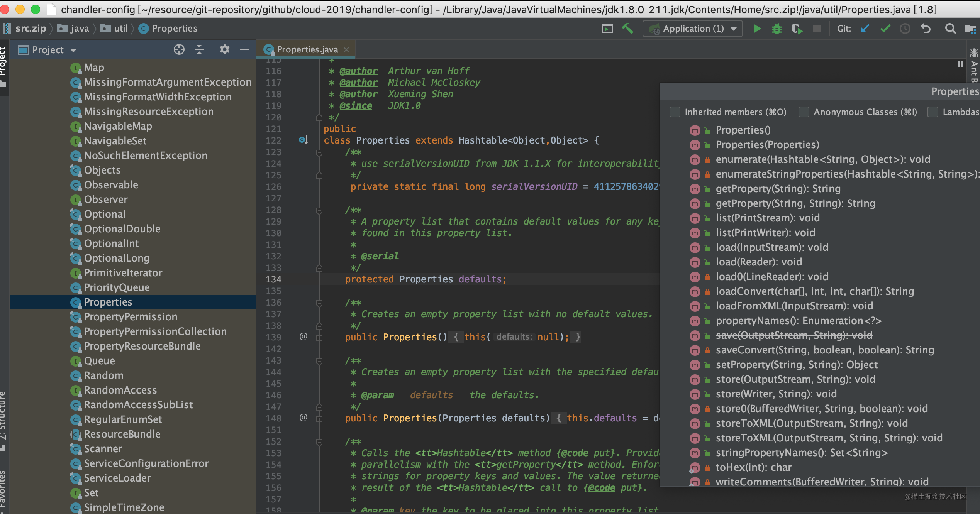This screenshot has width=980, height=514.
Task: Check the Lambdas checkbox
Action: coord(933,112)
